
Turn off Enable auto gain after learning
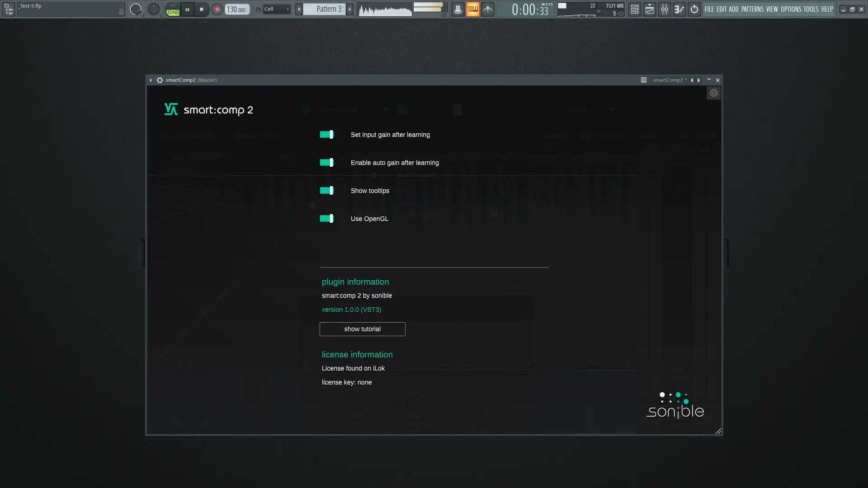pyautogui.click(x=326, y=163)
